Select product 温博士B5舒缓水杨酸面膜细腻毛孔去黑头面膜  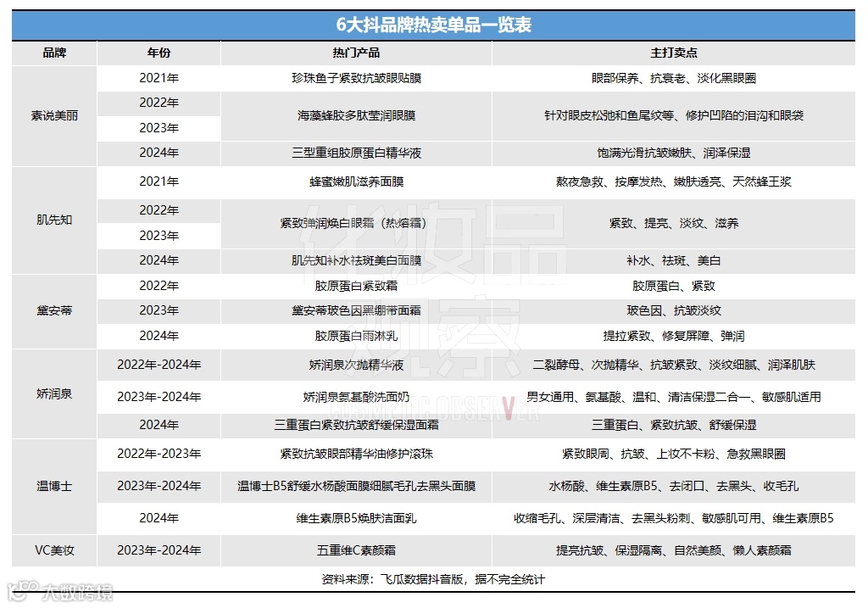357,486
